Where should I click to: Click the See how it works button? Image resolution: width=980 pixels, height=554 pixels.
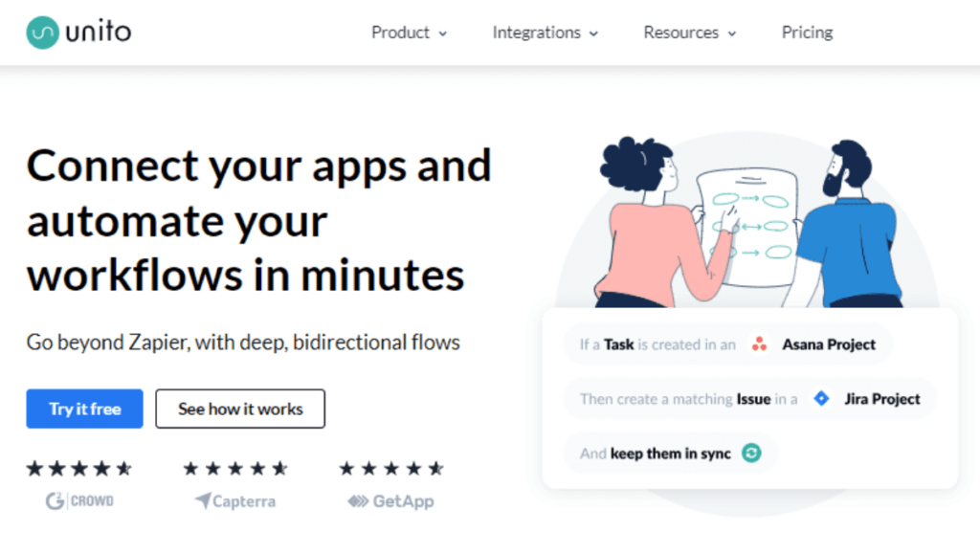[239, 409]
